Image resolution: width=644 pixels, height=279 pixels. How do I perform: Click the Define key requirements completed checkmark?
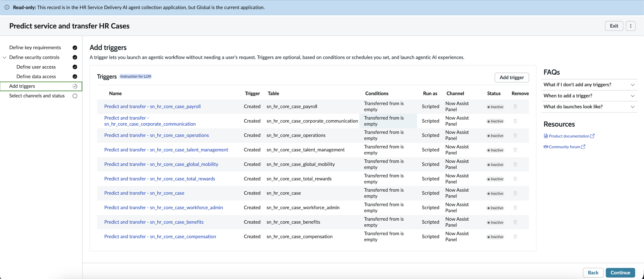[75, 47]
